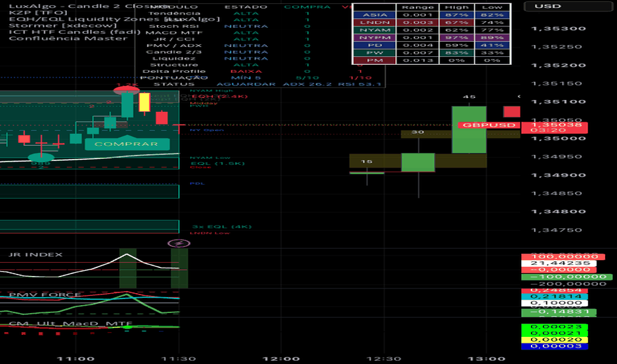The image size is (617, 364).
Task: Select the ICT HTF Candles (fadi) legend
Action: tap(74, 32)
